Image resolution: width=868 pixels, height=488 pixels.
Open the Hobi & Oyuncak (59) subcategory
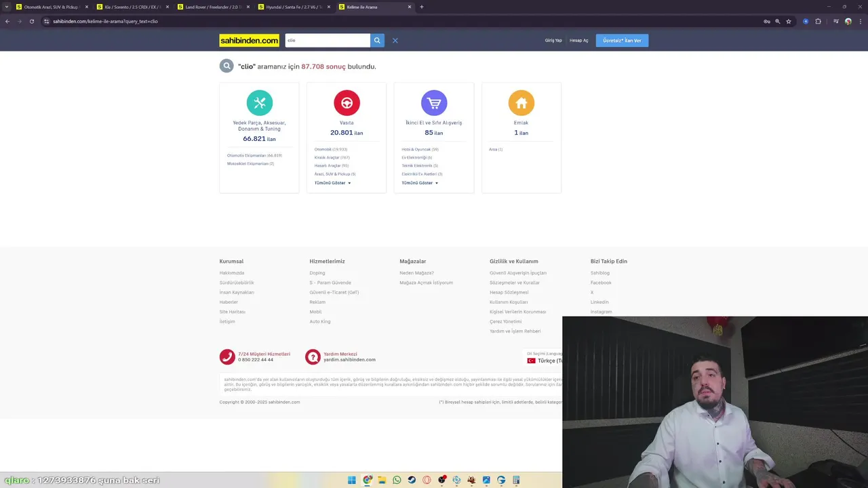tap(420, 149)
